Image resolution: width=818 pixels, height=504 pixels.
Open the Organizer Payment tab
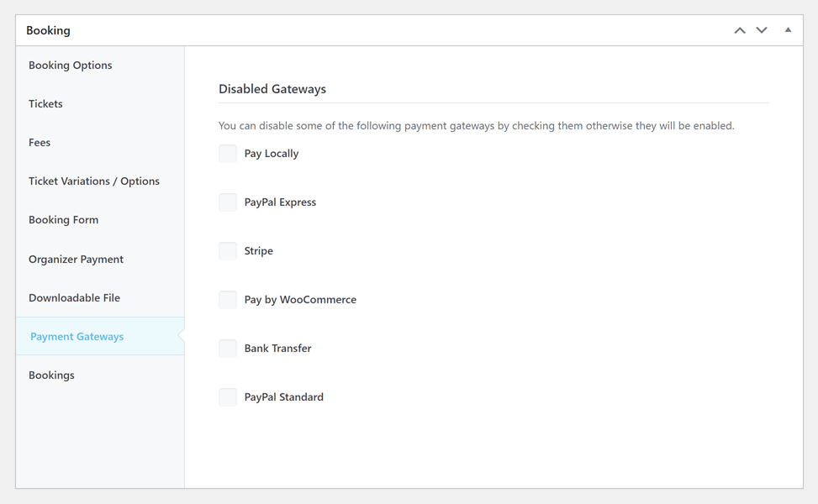tap(76, 260)
